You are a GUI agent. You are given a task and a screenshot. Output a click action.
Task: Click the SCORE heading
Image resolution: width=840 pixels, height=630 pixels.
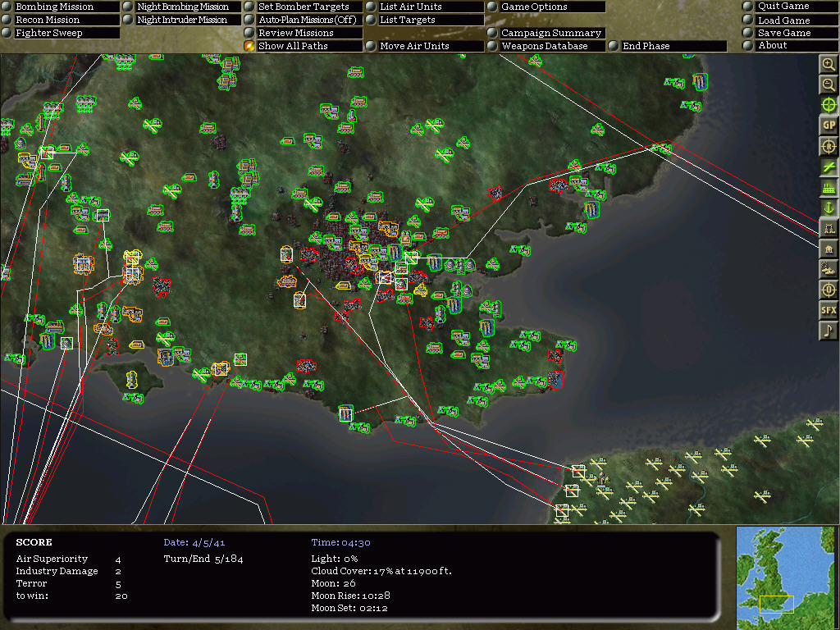(x=34, y=542)
